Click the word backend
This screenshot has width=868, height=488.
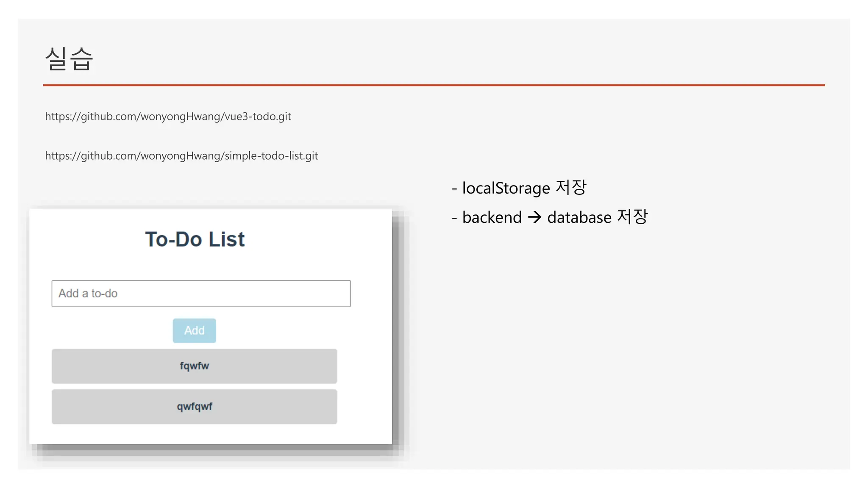[x=492, y=217]
